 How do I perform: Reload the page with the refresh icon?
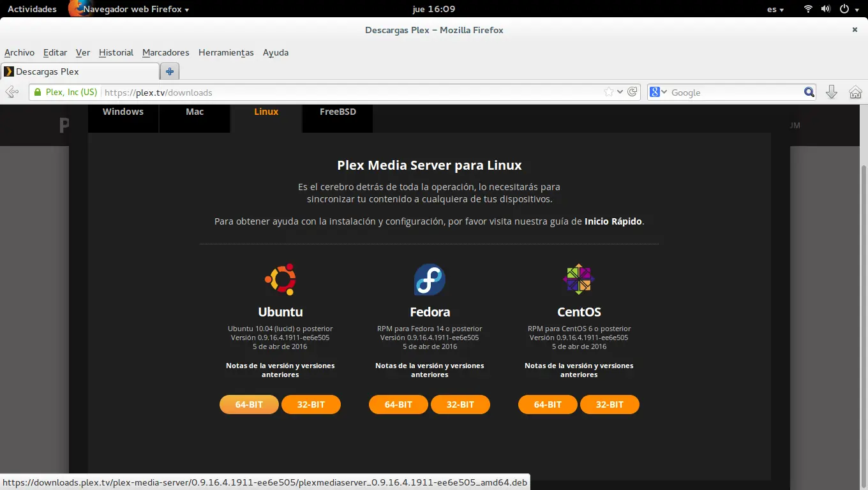[632, 92]
